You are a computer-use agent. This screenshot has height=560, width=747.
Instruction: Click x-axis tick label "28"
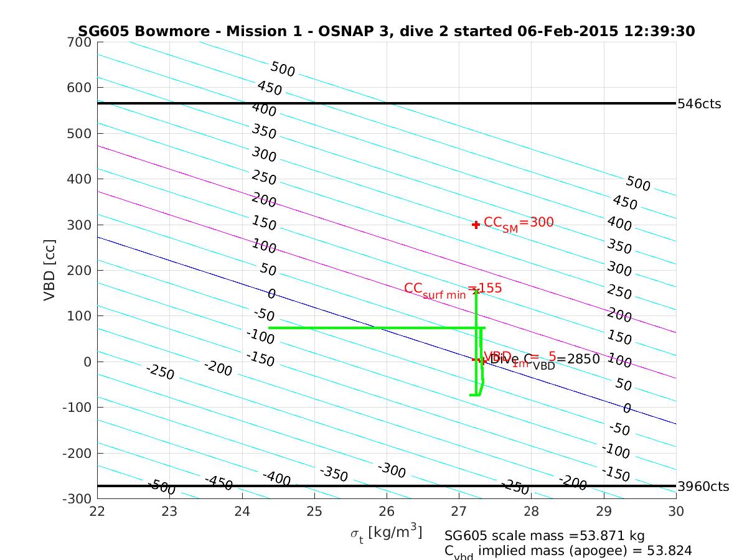531,511
